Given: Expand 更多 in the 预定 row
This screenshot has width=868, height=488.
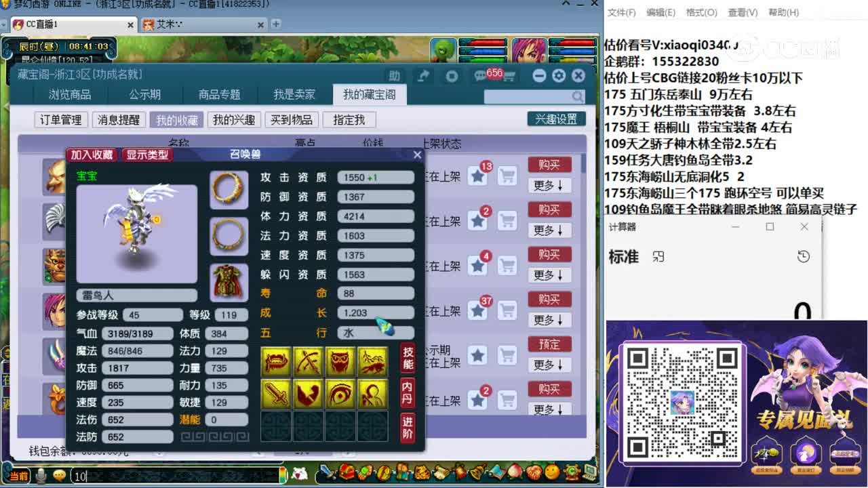Looking at the screenshot, I should click(549, 365).
